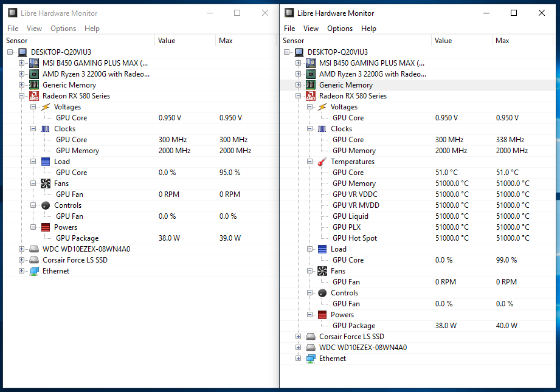Click the Temperatures thermometer icon
560x392 pixels.
[x=322, y=161]
